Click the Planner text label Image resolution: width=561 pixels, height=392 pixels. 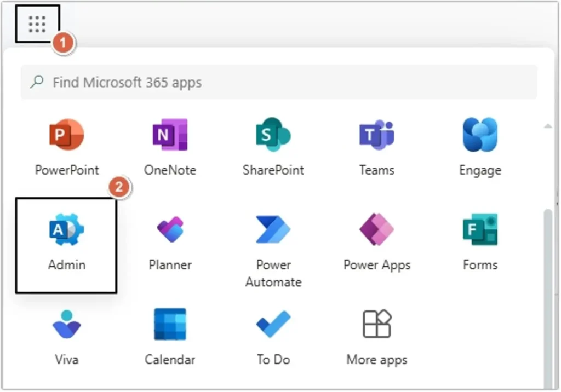pyautogui.click(x=170, y=265)
